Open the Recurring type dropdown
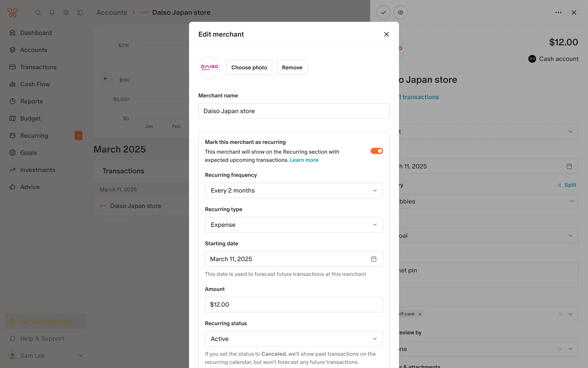Viewport: 588px width, 368px height. (294, 225)
